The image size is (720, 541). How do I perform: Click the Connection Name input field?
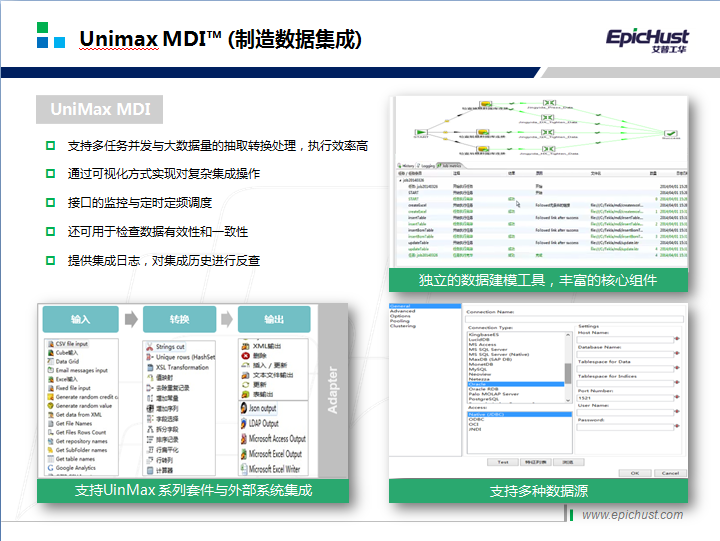(x=574, y=319)
